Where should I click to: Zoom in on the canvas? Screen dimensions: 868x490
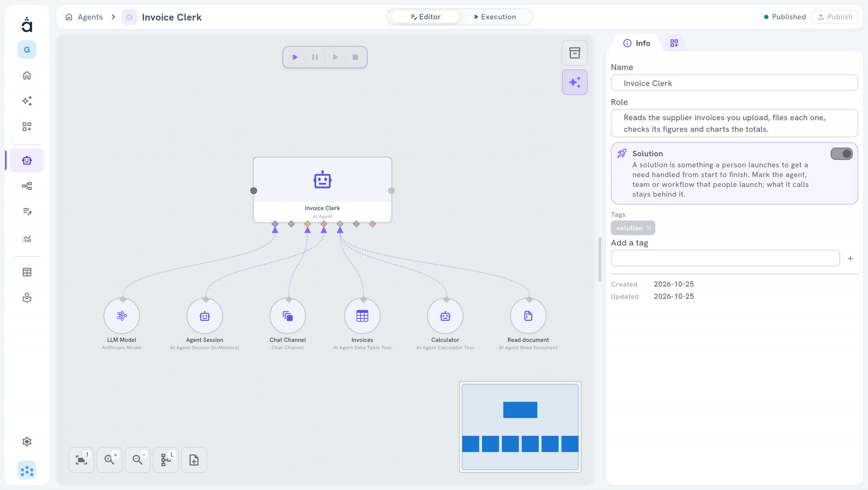pyautogui.click(x=110, y=460)
